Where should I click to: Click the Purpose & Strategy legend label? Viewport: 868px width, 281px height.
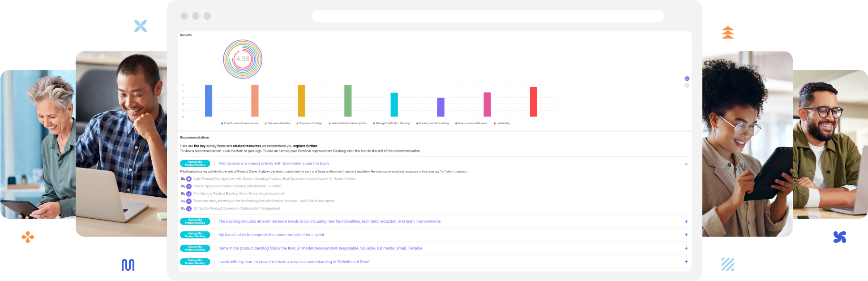pos(310,123)
